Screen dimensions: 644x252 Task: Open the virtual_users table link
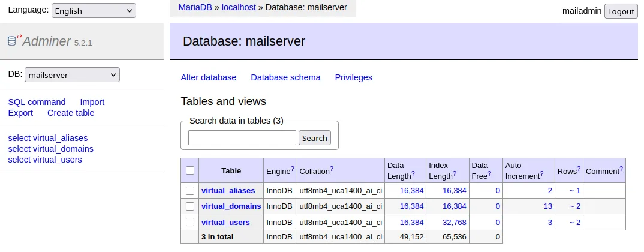(x=225, y=222)
